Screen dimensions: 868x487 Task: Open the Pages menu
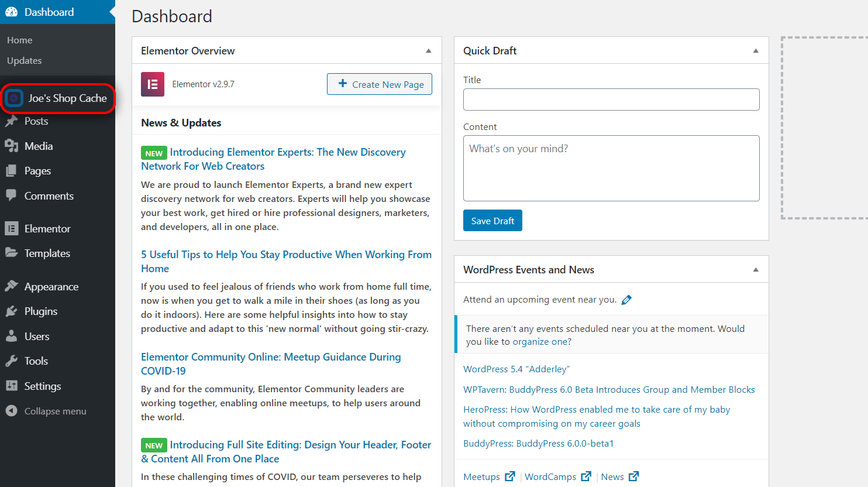(38, 171)
